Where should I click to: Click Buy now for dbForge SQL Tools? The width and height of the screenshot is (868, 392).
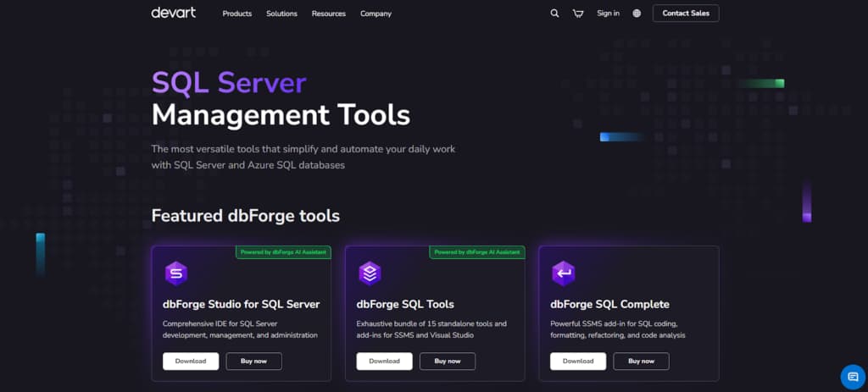coord(448,361)
